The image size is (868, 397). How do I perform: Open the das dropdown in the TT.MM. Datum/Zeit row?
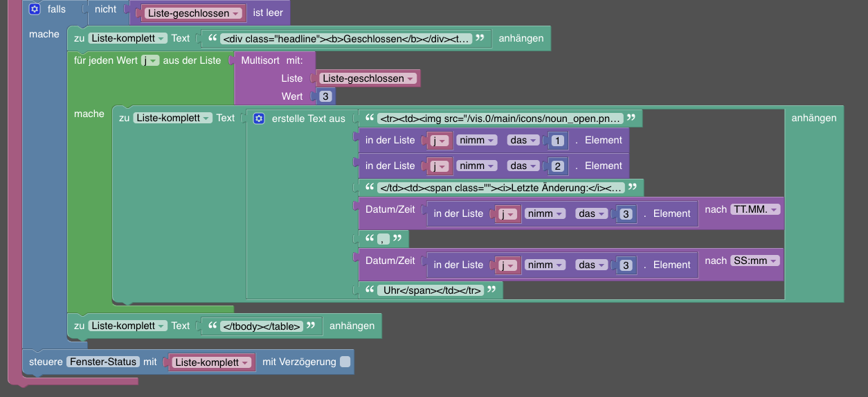pyautogui.click(x=592, y=214)
